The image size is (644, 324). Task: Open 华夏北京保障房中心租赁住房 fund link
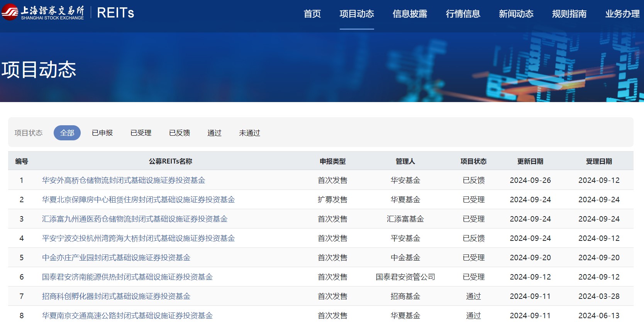138,200
